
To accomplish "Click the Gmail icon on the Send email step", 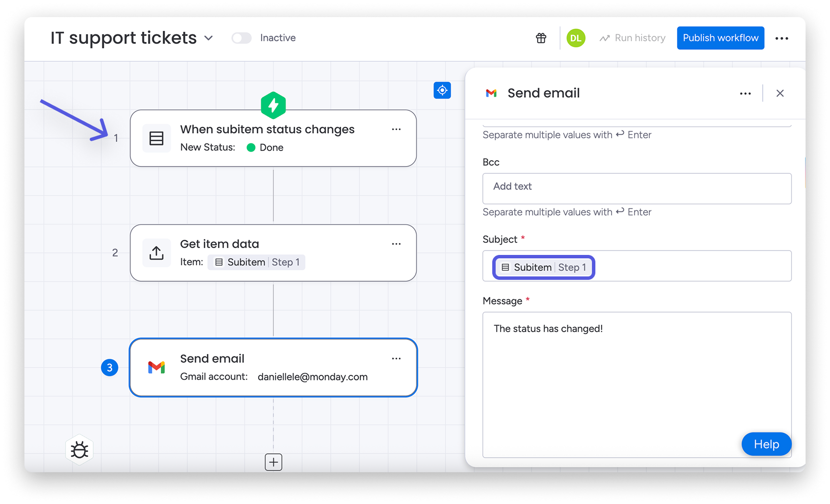I will click(156, 367).
